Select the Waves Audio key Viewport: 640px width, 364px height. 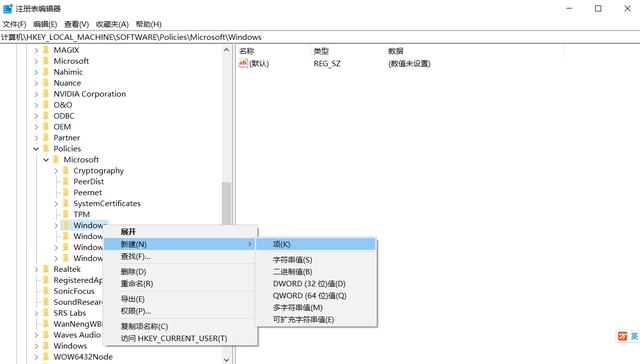click(x=77, y=335)
